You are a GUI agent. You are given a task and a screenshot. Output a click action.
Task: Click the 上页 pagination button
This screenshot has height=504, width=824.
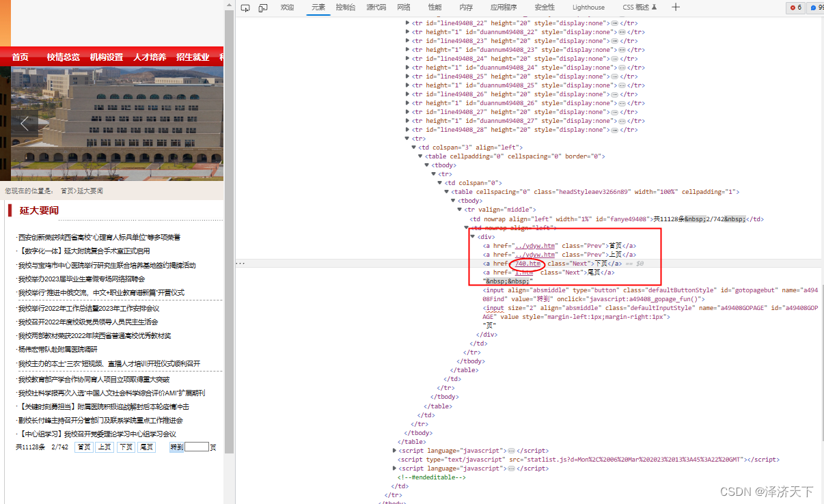coord(105,447)
